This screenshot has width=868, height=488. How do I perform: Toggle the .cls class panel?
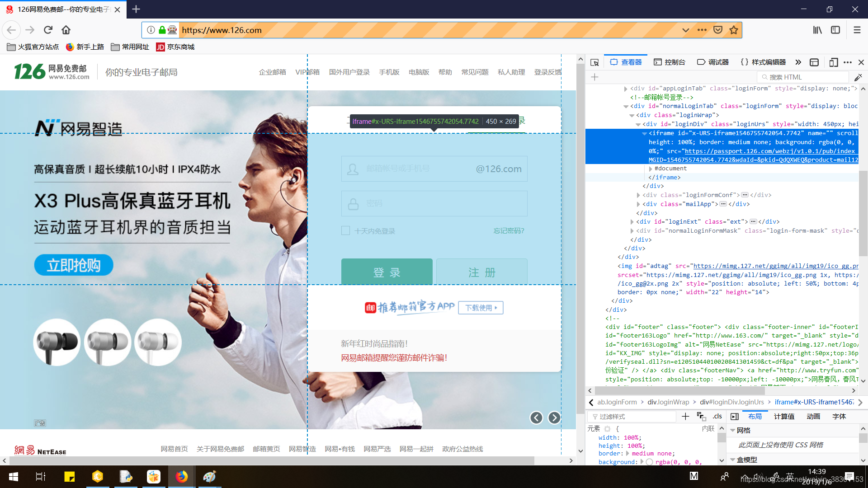tap(717, 416)
